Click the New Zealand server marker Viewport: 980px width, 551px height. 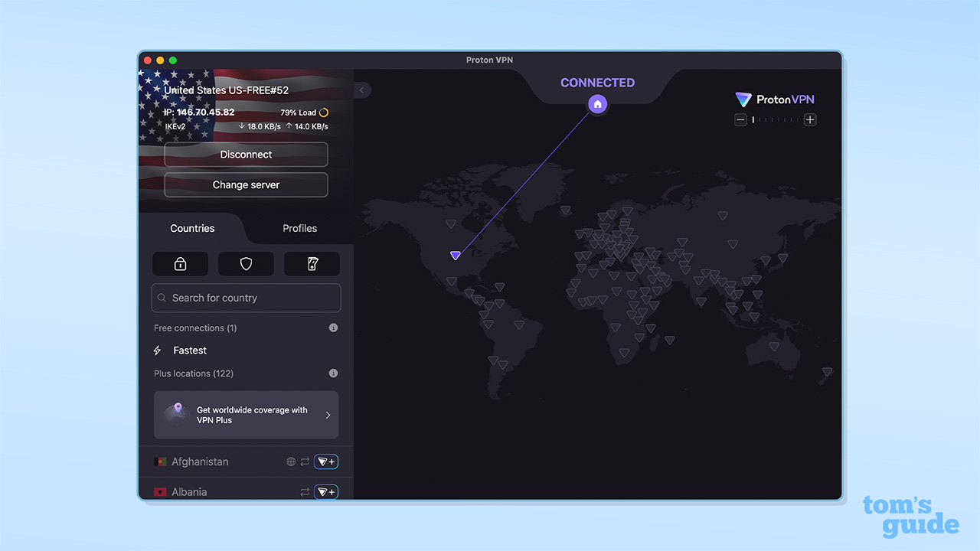pos(827,373)
